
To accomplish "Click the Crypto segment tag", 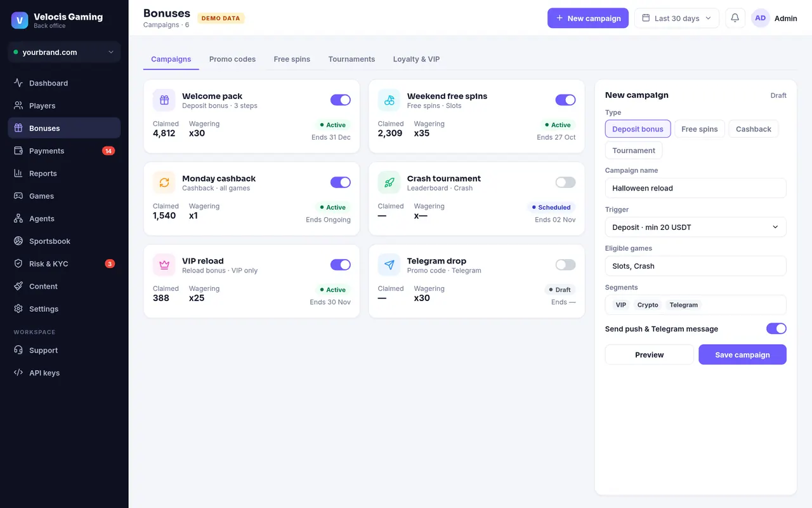I will tap(648, 305).
